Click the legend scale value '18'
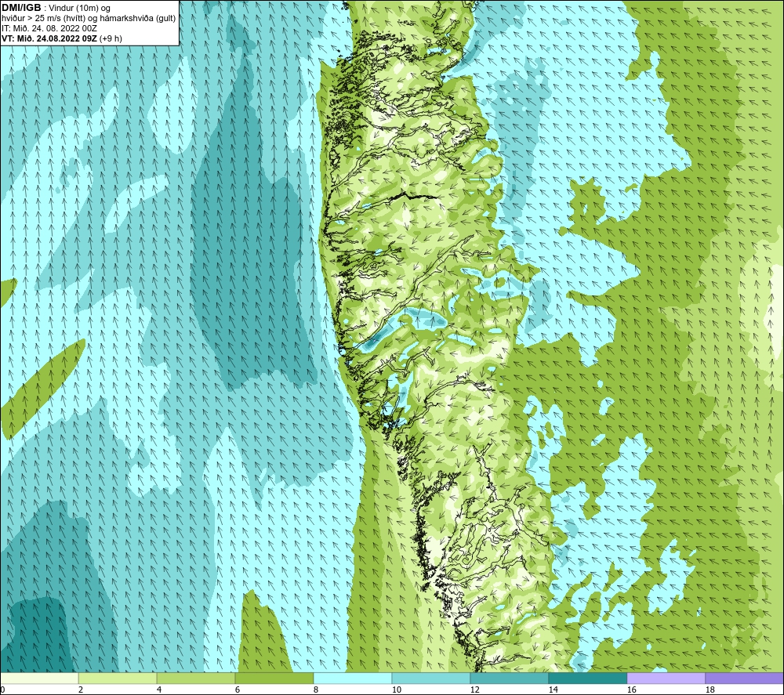Screen dimensions: 784x695 pos(710,690)
